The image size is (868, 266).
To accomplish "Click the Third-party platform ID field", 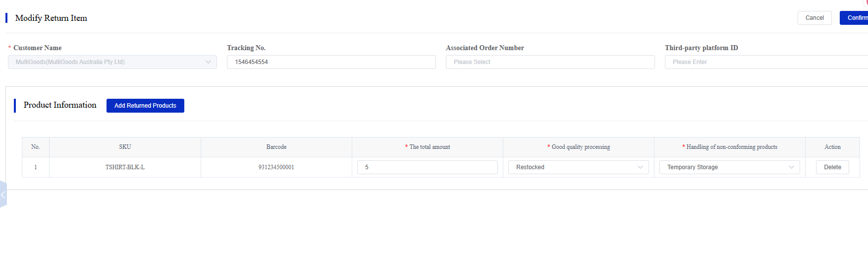I will [x=766, y=62].
